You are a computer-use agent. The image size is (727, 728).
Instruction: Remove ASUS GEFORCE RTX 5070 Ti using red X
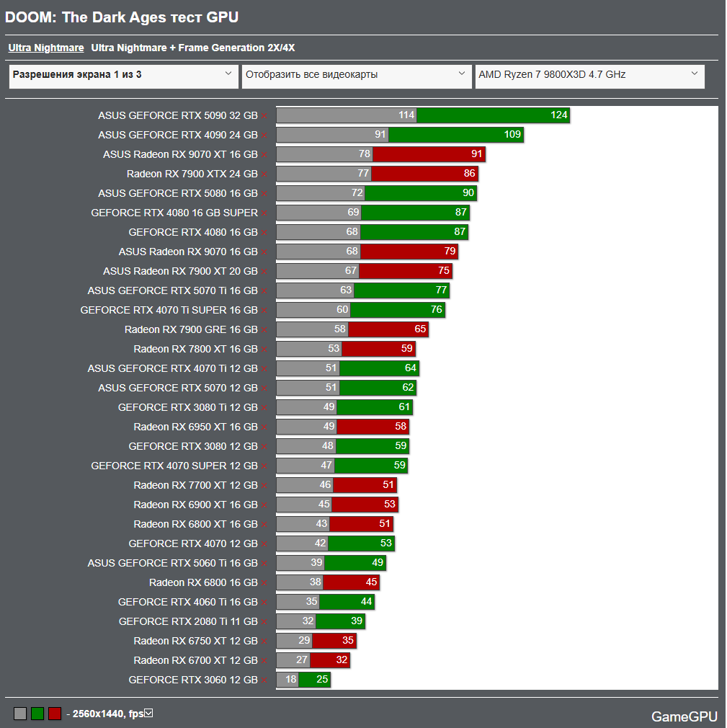(x=264, y=292)
